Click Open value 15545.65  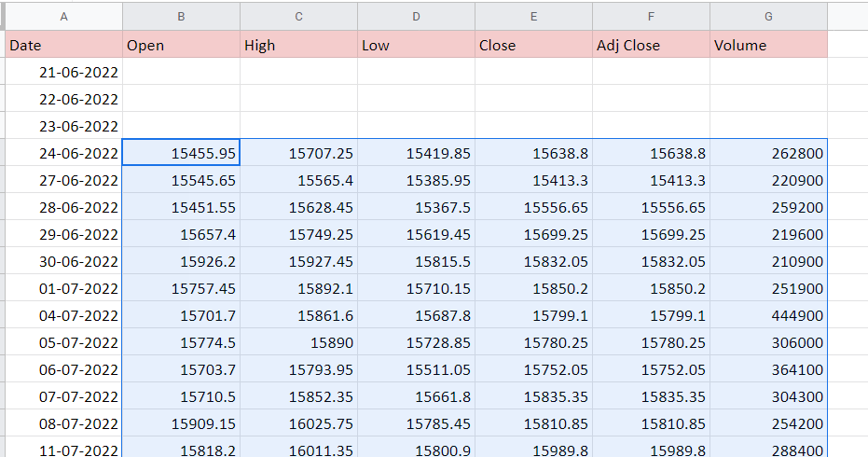[x=181, y=180]
